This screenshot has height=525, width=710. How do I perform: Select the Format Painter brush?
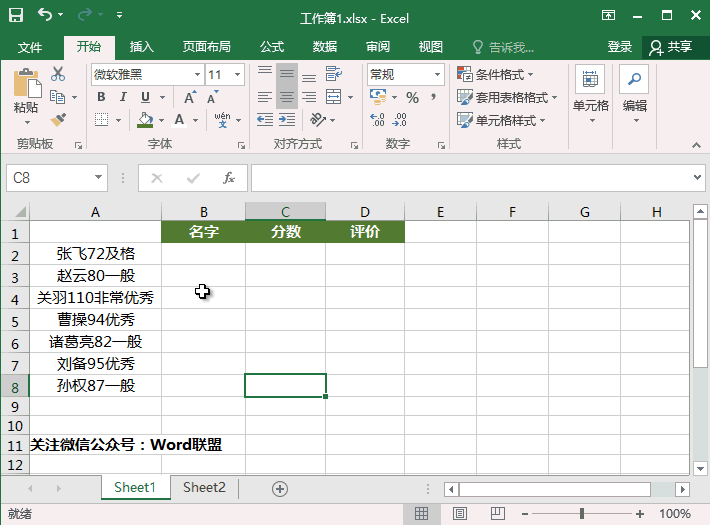click(x=58, y=120)
